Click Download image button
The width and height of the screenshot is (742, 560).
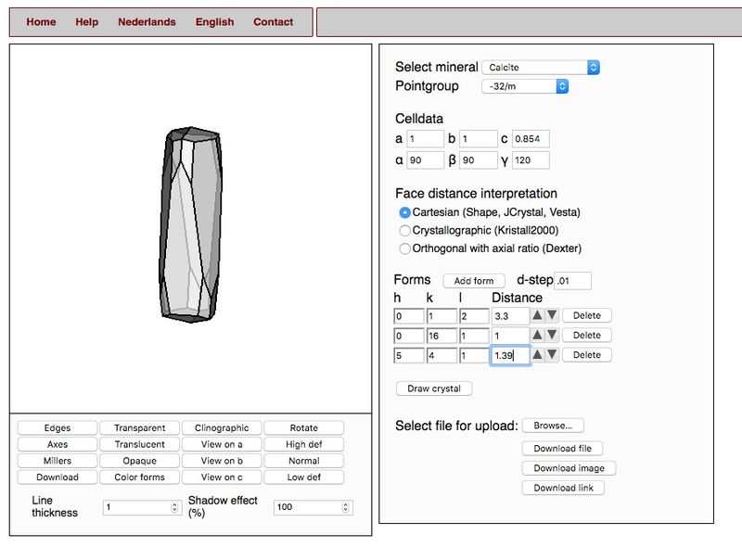tap(569, 468)
